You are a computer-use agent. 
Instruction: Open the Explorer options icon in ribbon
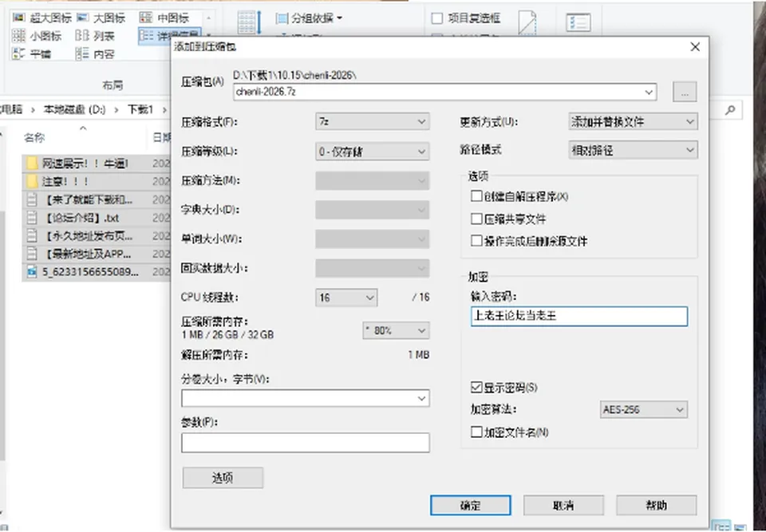[x=578, y=22]
